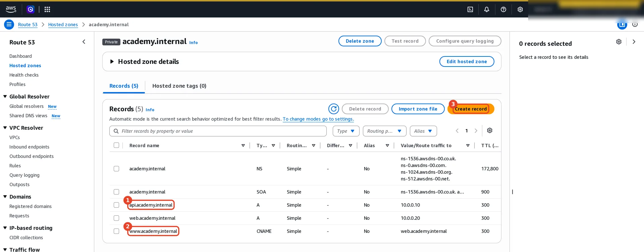Open the AWS home logo
The height and width of the screenshot is (252, 644).
tap(11, 9)
